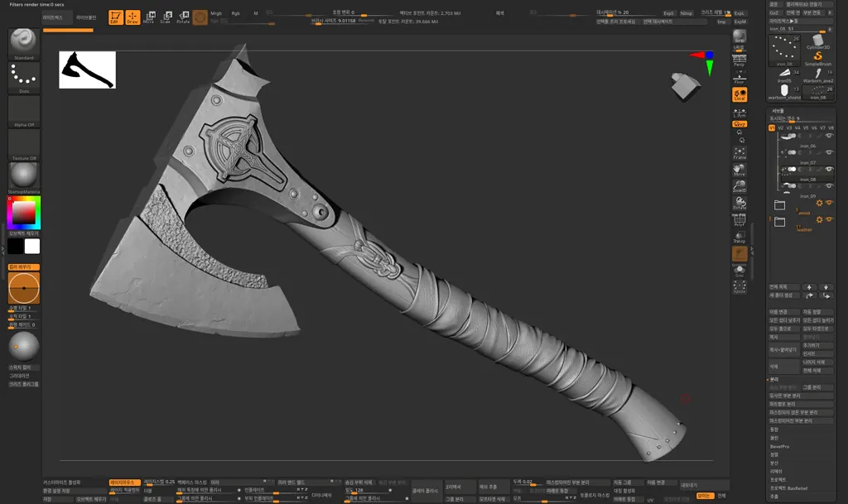Select the iron05 tool thumbnail
Viewport: 848px width, 504px height.
(784, 75)
